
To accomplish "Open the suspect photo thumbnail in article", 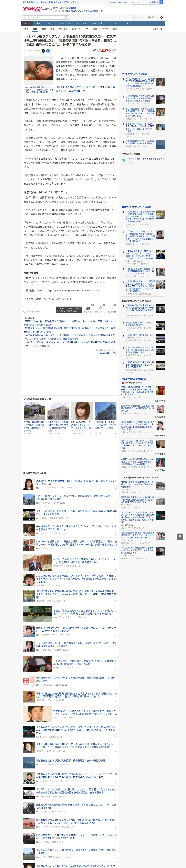I will (x=39, y=70).
